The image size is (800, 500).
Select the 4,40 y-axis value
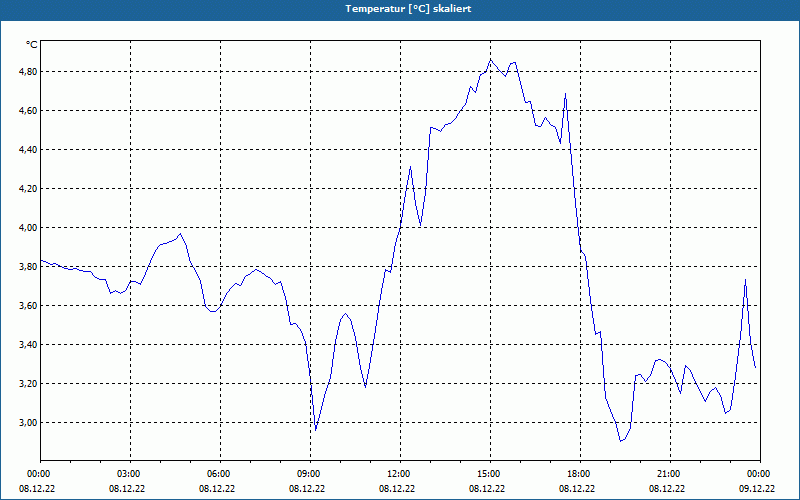pyautogui.click(x=28, y=149)
